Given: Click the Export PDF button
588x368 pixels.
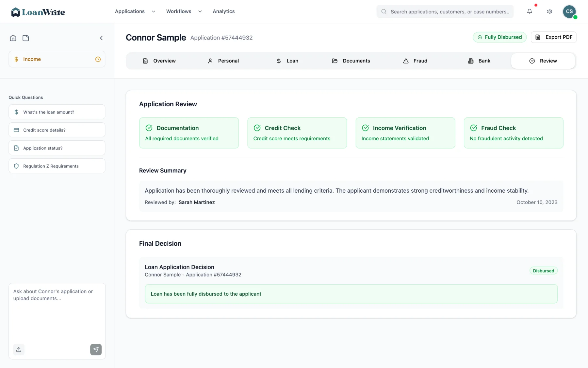Looking at the screenshot, I should tap(554, 37).
